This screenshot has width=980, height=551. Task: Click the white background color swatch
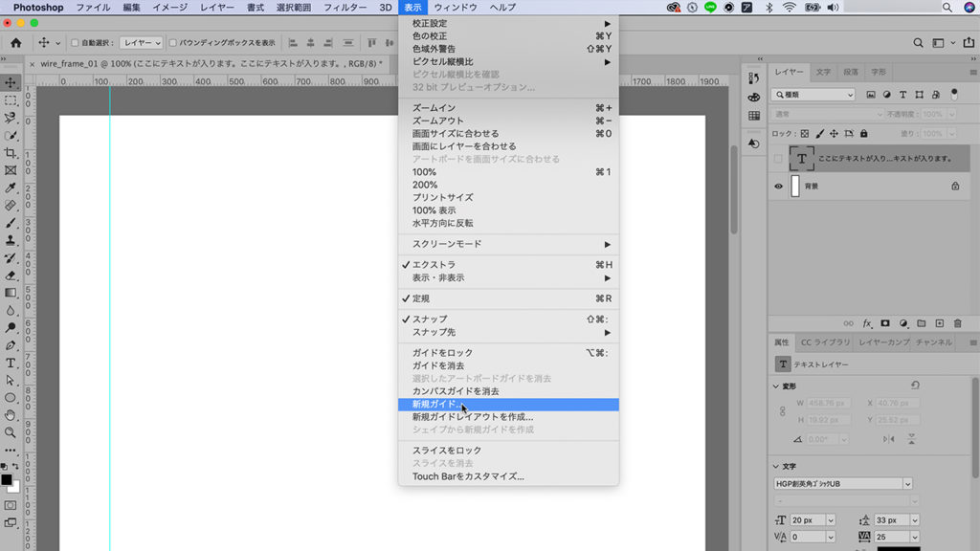15,488
